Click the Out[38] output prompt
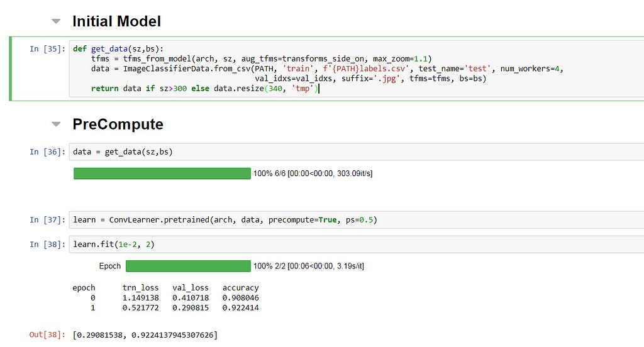This screenshot has width=644, height=347. tap(47, 334)
